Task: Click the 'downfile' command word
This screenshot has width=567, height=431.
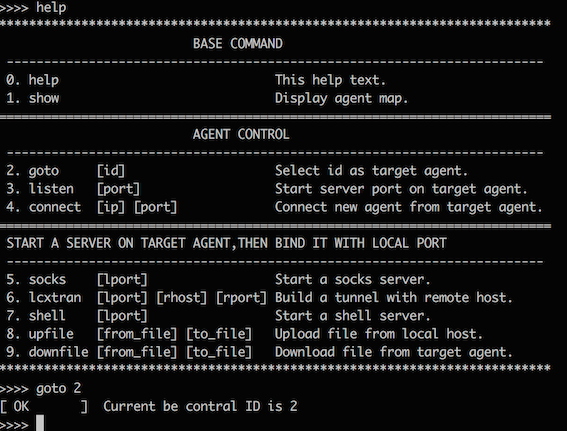Action: pos(59,352)
